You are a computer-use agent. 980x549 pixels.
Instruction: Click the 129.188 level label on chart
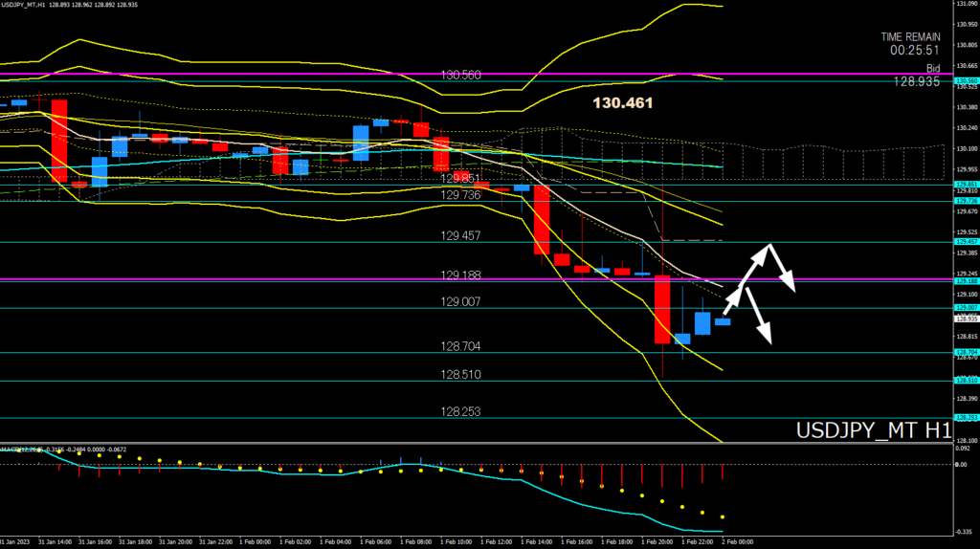pos(460,274)
